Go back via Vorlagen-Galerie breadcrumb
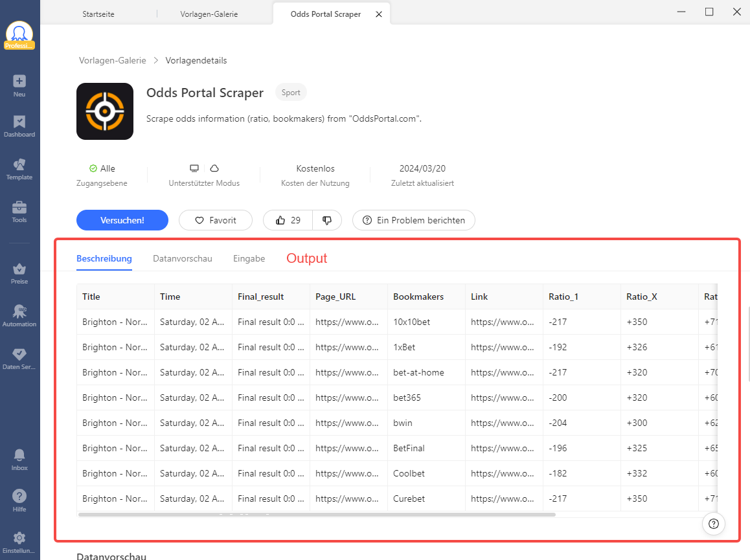750x560 pixels. tap(113, 60)
